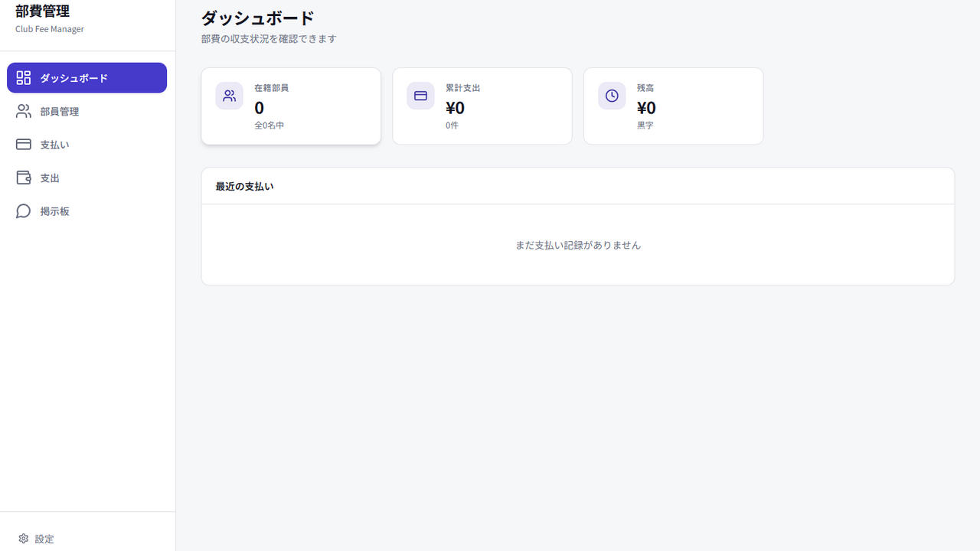
Task: Select the 在籍部員 stat card
Action: pos(291,106)
